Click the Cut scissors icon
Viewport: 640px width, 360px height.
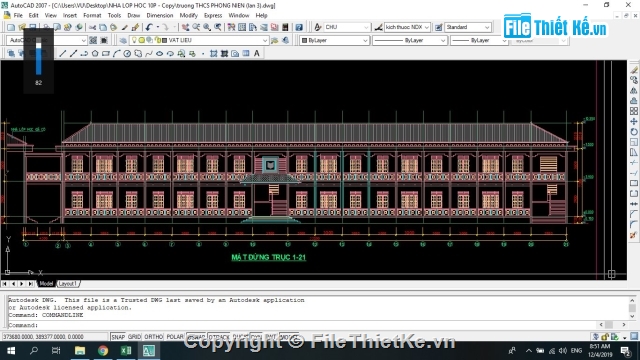[x=92, y=27]
